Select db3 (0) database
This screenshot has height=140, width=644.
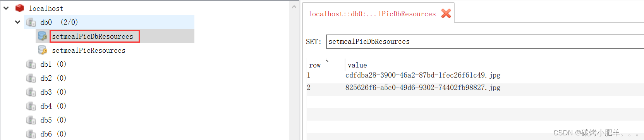[53, 92]
